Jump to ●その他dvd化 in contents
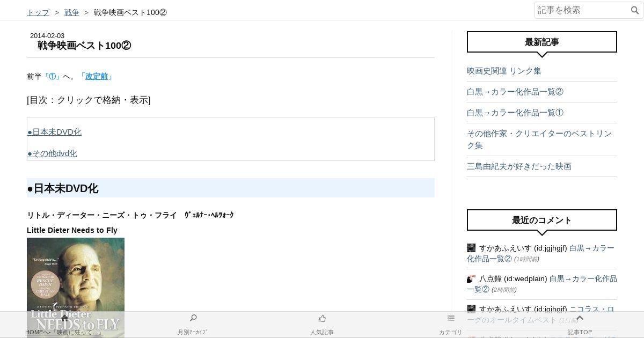This screenshot has height=338, width=644. (52, 153)
